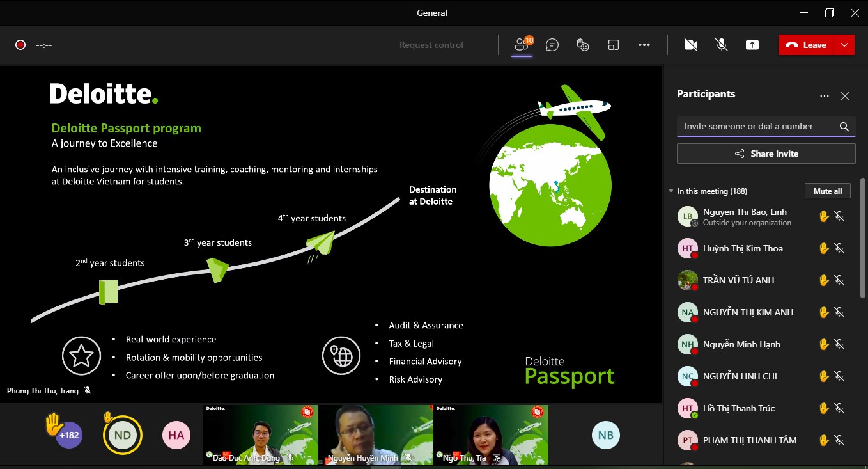Click muted mic icon for Hồ Thị Thanh Trúc

[840, 408]
